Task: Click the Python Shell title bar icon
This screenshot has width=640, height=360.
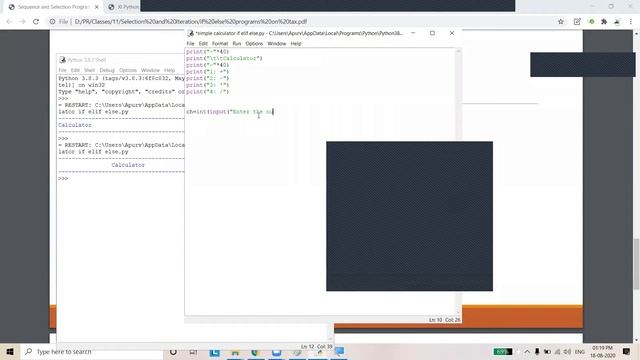Action: pos(62,60)
